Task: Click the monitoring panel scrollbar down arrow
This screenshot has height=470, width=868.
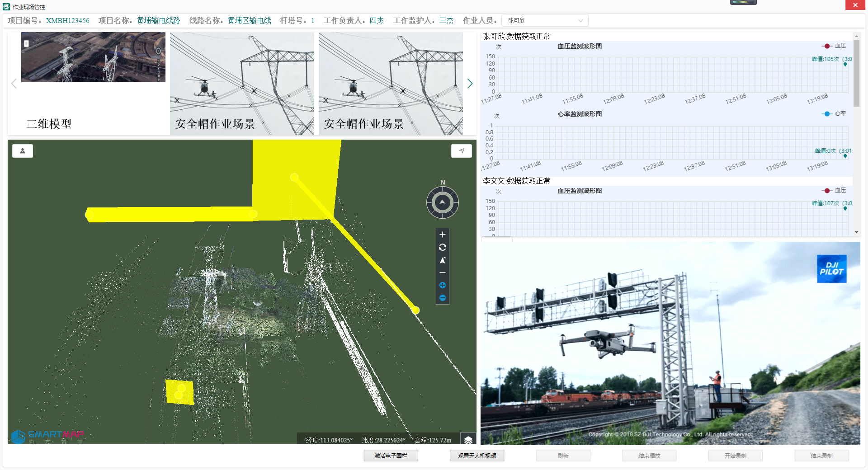Action: 856,232
